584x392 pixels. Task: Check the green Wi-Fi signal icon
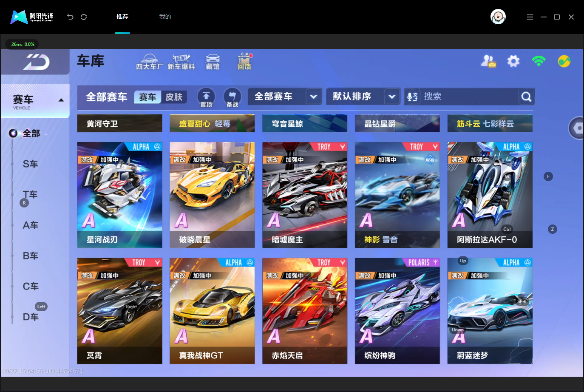pos(539,61)
